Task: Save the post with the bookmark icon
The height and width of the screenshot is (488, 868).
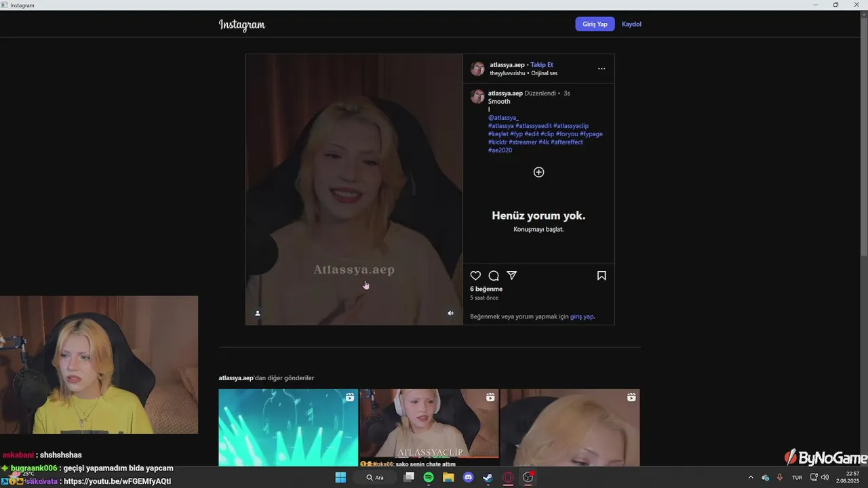Action: point(601,276)
